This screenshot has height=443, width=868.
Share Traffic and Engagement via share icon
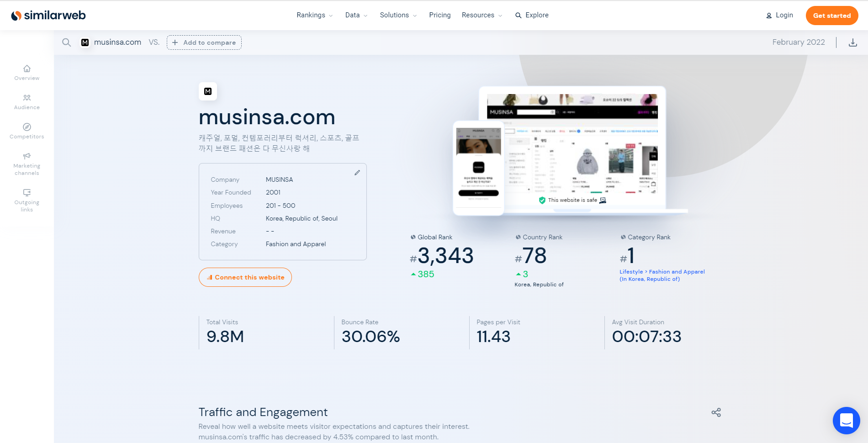click(716, 412)
